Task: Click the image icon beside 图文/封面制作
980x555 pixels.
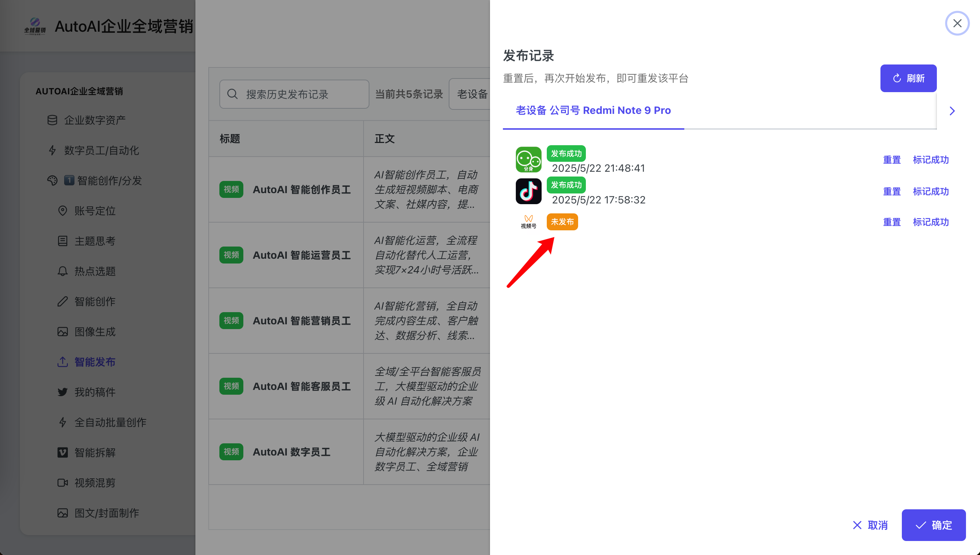Action: pyautogui.click(x=63, y=513)
